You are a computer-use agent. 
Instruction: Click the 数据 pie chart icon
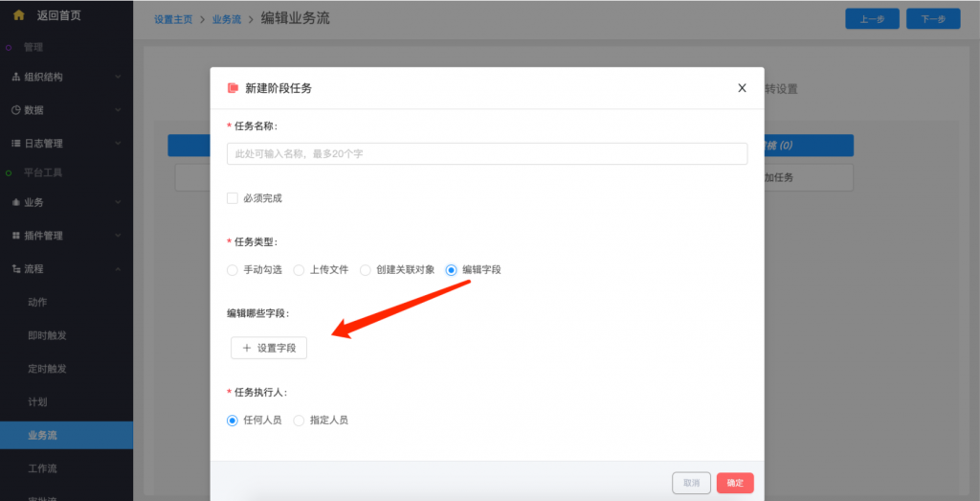pos(15,110)
